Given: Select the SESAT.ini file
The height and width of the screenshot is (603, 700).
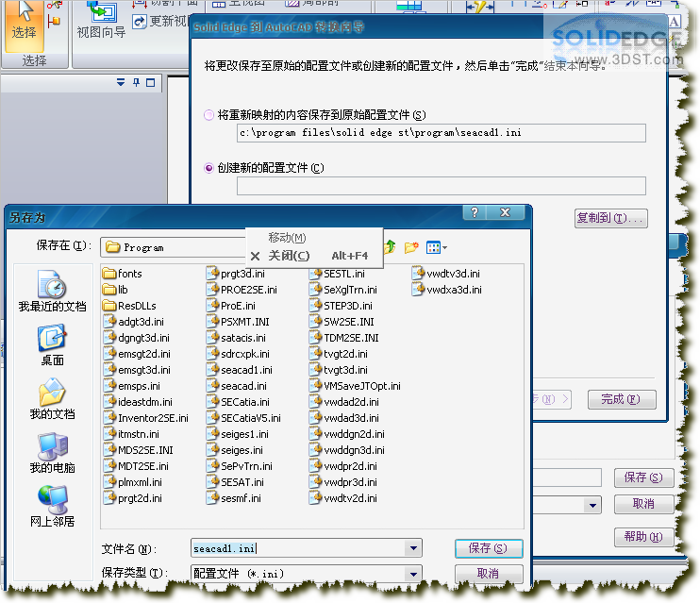Looking at the screenshot, I should (236, 482).
